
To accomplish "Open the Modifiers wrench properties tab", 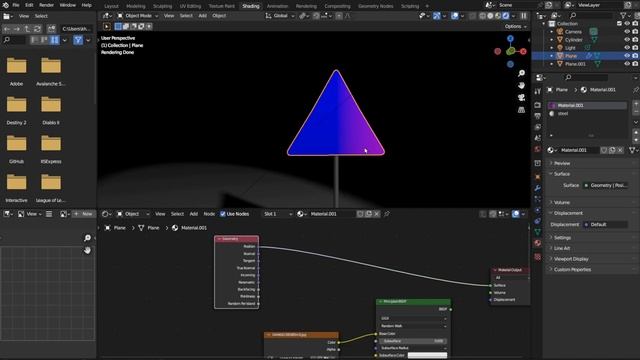I will (538, 188).
